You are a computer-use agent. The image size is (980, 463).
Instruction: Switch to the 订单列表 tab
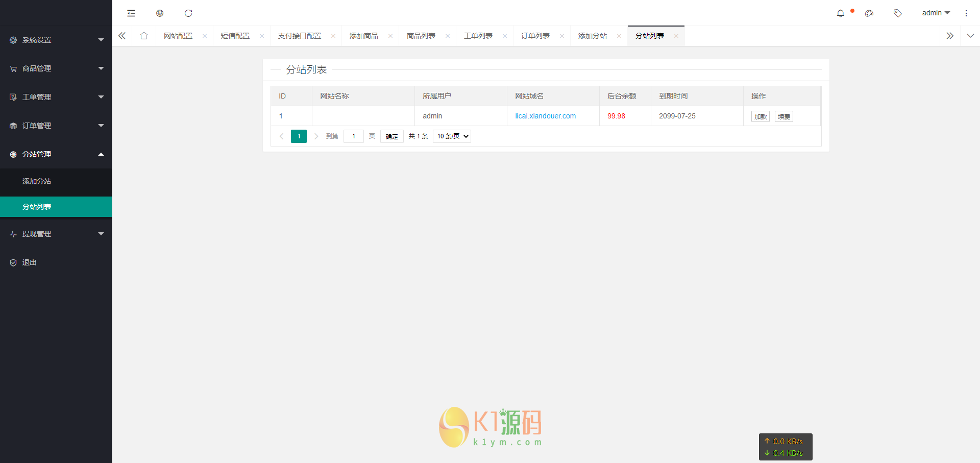(535, 36)
